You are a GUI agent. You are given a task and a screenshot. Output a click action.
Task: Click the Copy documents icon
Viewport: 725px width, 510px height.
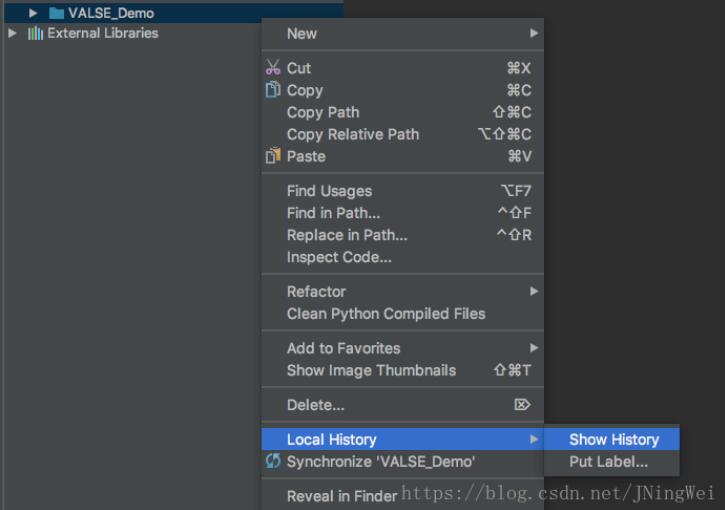273,90
